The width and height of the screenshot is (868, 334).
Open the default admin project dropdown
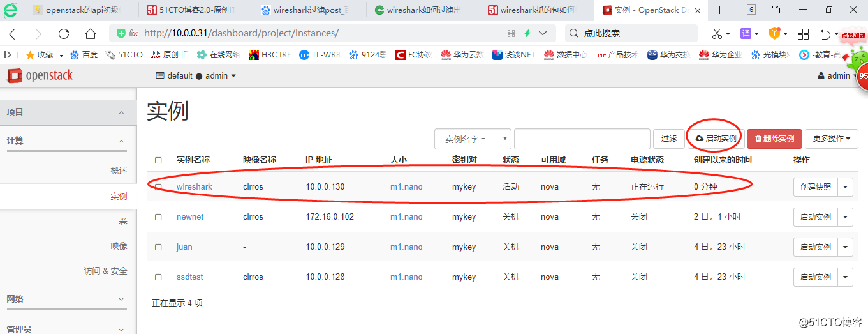[x=196, y=75]
